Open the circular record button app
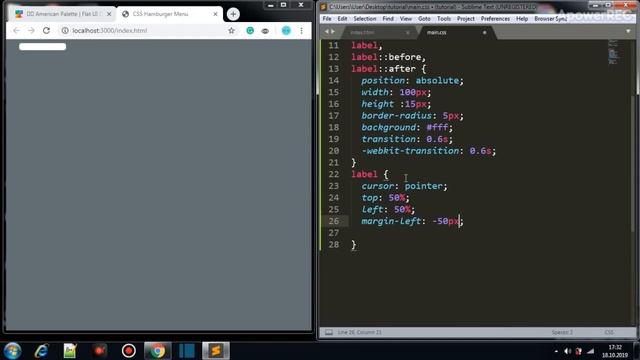This screenshot has height=360, width=640. tap(129, 351)
